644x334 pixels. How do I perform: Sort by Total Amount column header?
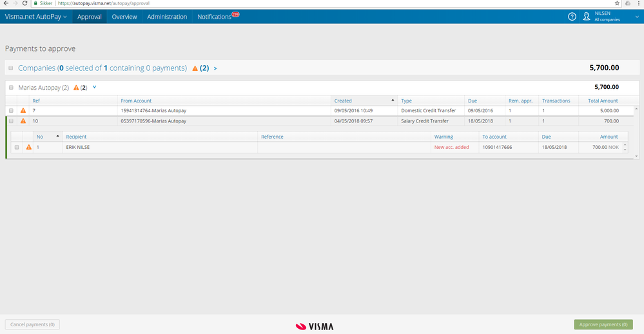(x=603, y=101)
